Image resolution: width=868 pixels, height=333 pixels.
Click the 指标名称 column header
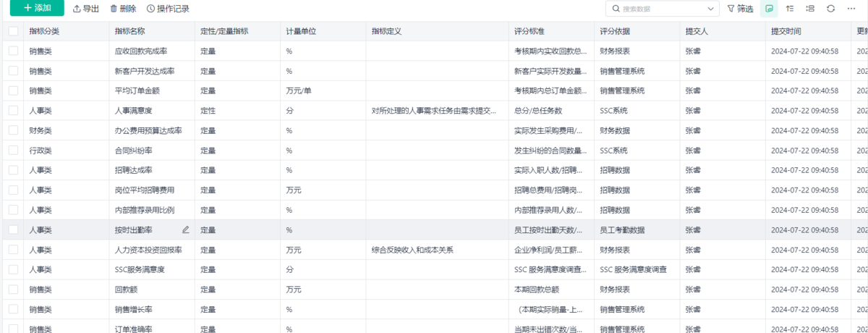point(152,32)
